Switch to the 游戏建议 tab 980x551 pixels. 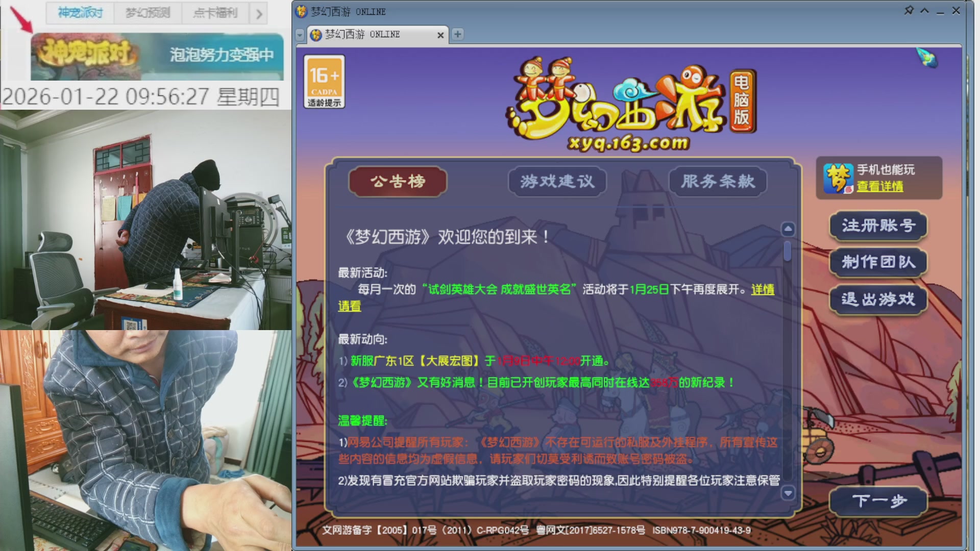[x=557, y=182]
